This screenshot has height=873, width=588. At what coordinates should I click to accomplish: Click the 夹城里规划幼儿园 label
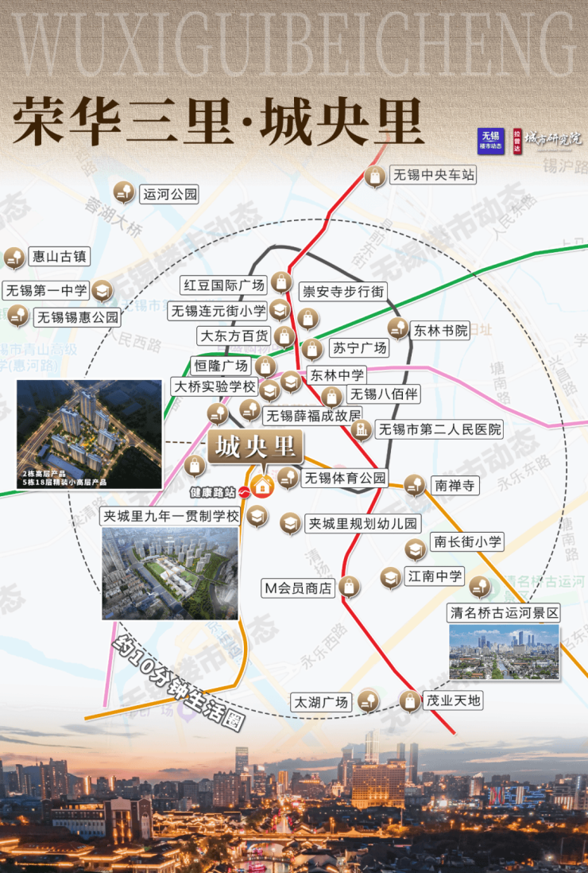coord(362,523)
